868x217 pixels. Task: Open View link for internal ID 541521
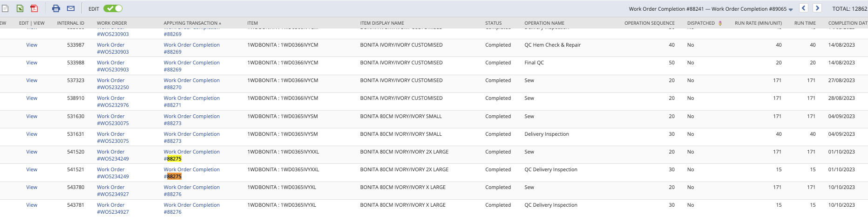pos(32,169)
